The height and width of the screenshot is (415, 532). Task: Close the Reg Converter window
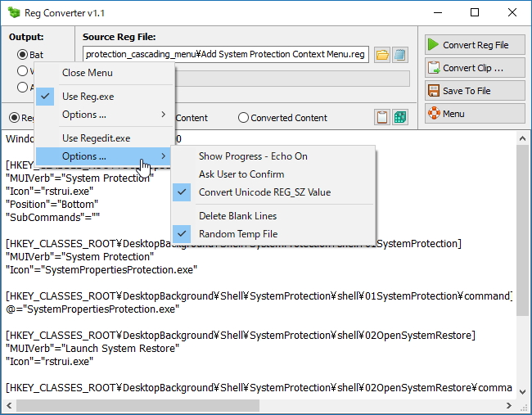pos(512,12)
